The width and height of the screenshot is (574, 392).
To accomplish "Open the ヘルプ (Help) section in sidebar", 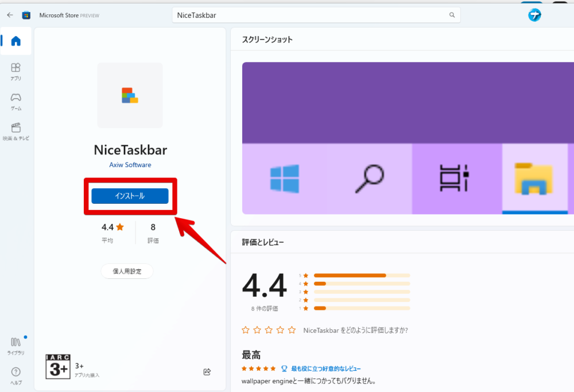I will [15, 373].
